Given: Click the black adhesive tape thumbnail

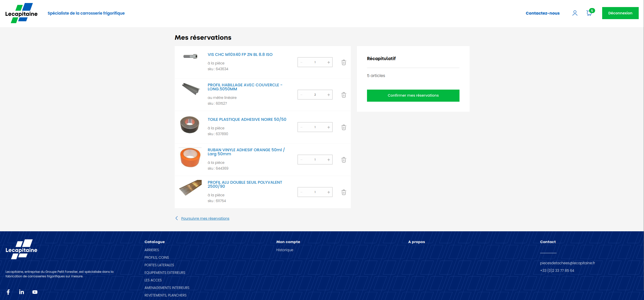Looking at the screenshot, I should point(190,125).
